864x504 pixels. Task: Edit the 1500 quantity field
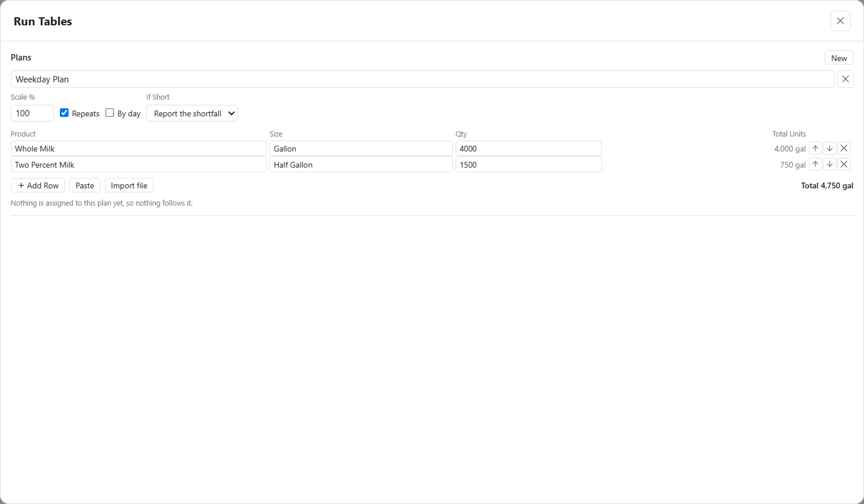coord(528,165)
